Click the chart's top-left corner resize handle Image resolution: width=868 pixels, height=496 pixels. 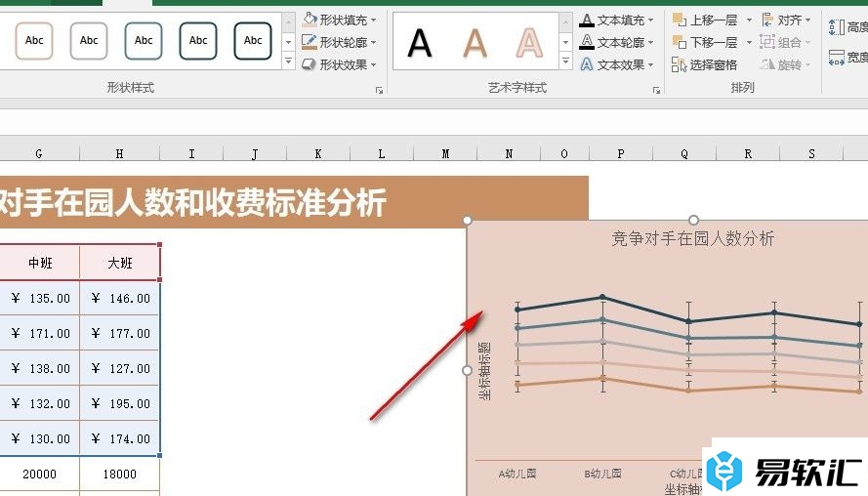coord(468,221)
